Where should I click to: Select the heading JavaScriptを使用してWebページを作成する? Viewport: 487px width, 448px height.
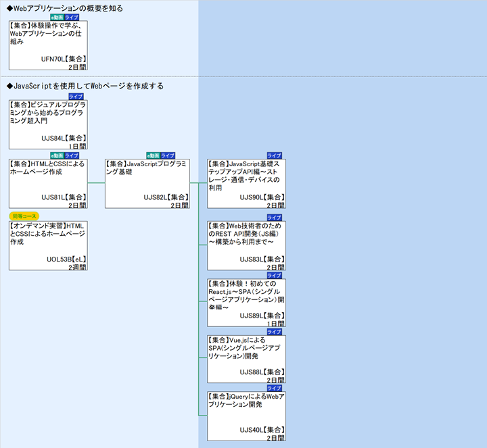point(85,86)
